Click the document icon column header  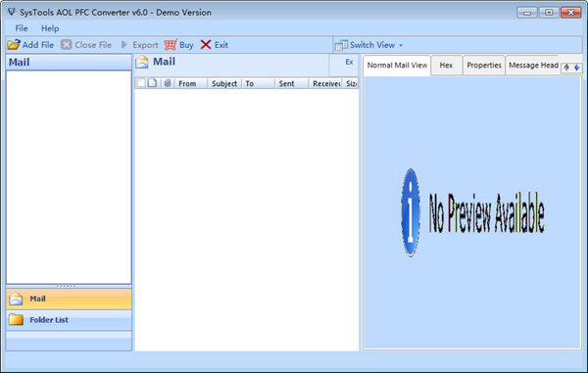pos(152,83)
